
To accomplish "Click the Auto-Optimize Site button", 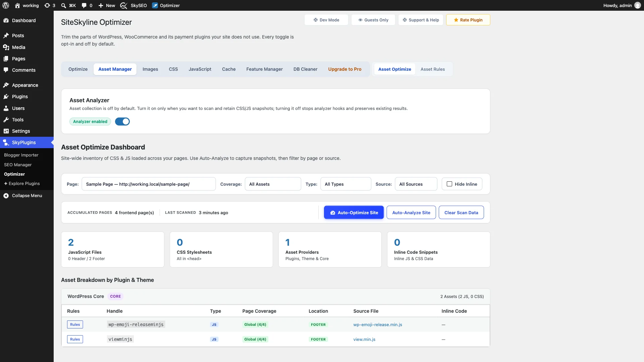I will 354,213.
